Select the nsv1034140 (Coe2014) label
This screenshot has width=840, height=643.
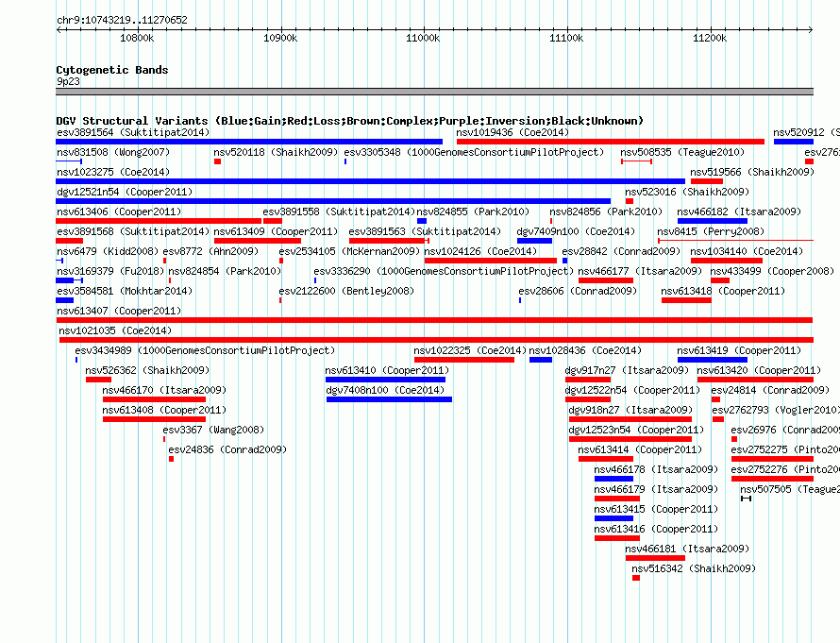click(x=747, y=251)
